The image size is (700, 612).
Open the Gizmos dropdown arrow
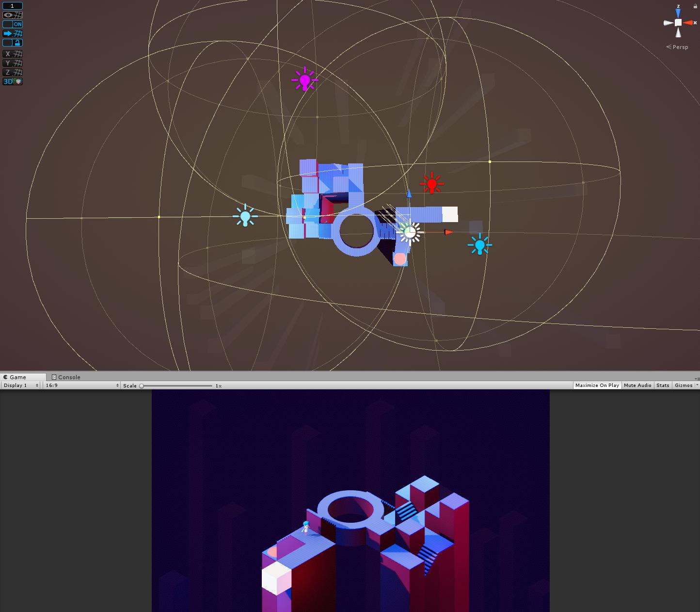[x=697, y=386]
